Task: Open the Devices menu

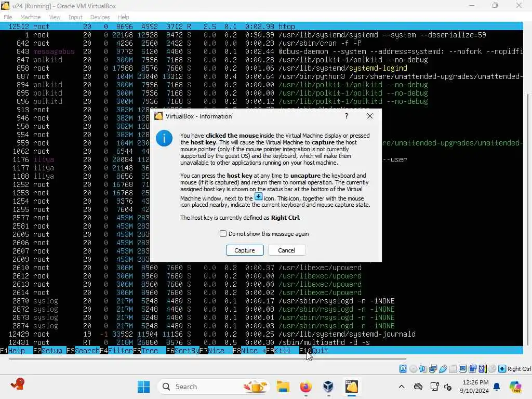Action: pyautogui.click(x=100, y=17)
